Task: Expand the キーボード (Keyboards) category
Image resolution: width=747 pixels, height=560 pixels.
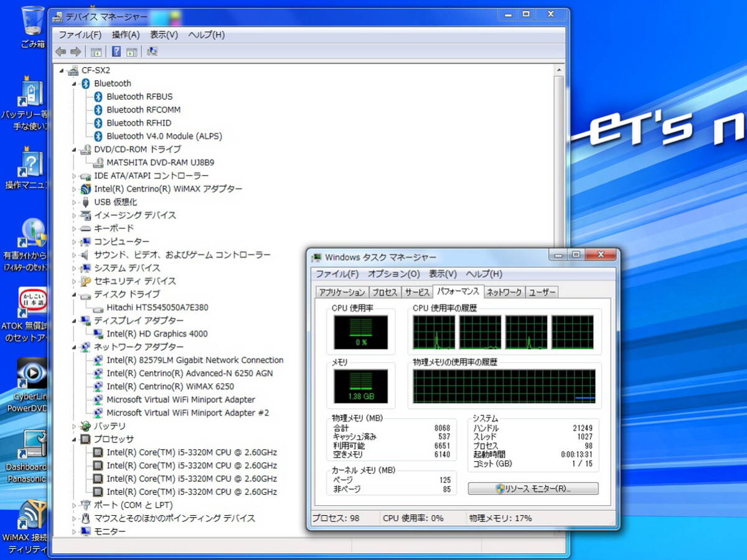Action: coord(75,228)
